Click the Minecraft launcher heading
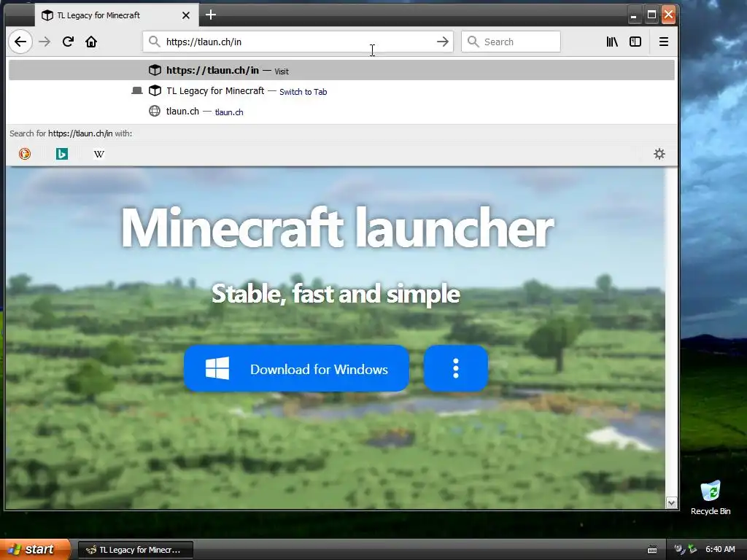The height and width of the screenshot is (560, 747). pyautogui.click(x=337, y=228)
